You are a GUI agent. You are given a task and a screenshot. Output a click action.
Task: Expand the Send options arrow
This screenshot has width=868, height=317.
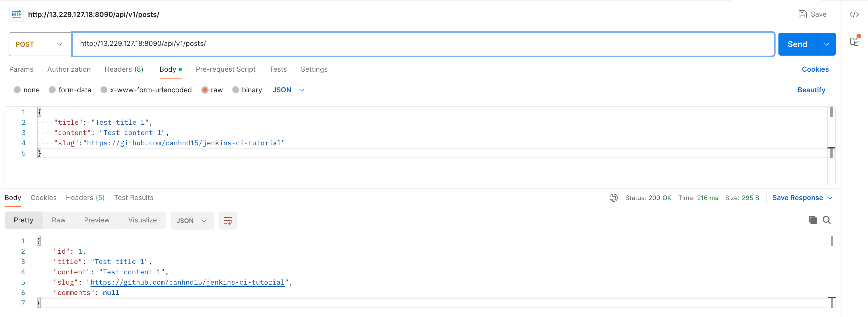(826, 44)
